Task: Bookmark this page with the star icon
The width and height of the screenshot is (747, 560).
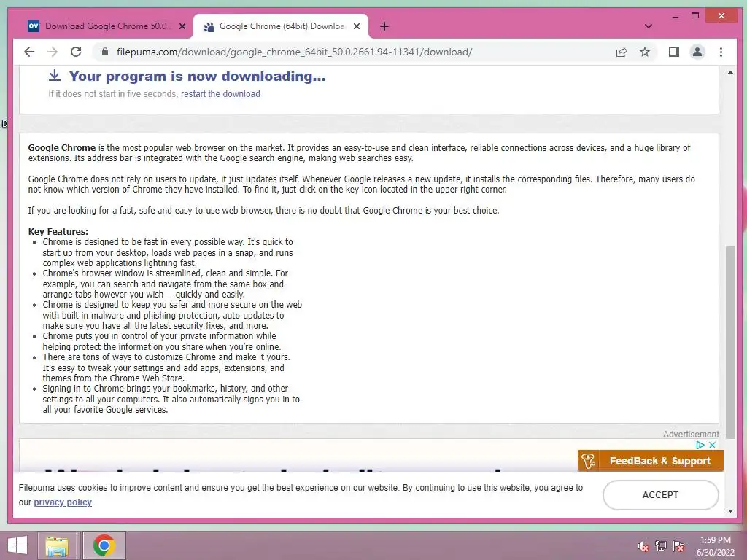Action: [645, 52]
